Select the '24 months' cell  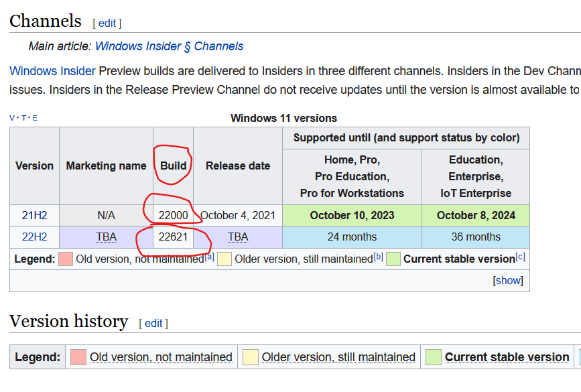352,237
